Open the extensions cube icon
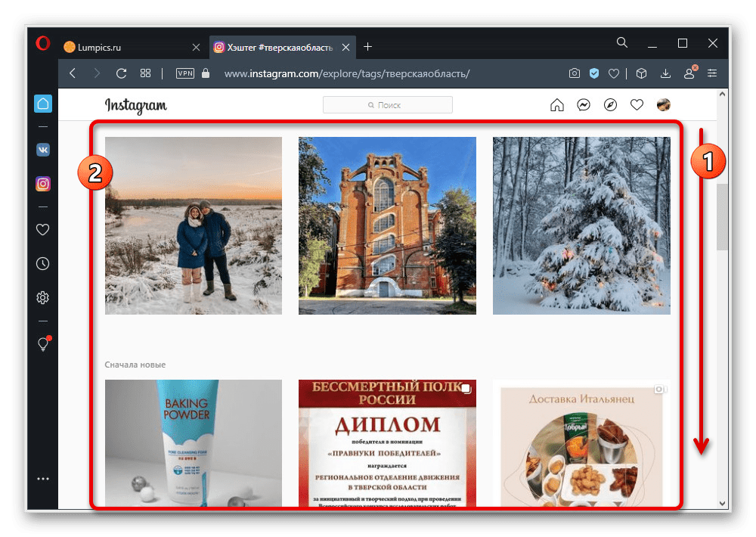 coord(641,73)
